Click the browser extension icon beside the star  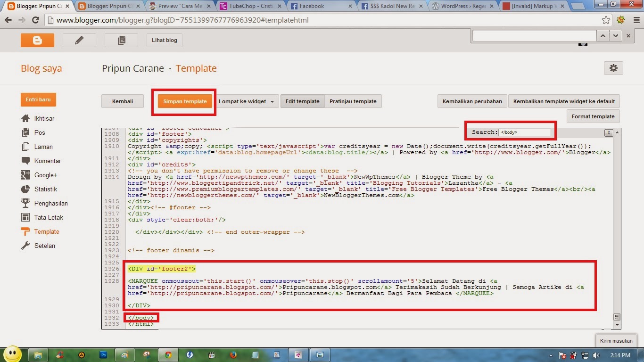621,20
